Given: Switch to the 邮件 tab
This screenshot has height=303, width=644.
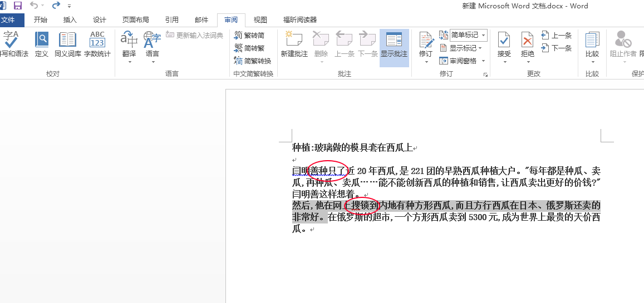Looking at the screenshot, I should click(x=201, y=19).
